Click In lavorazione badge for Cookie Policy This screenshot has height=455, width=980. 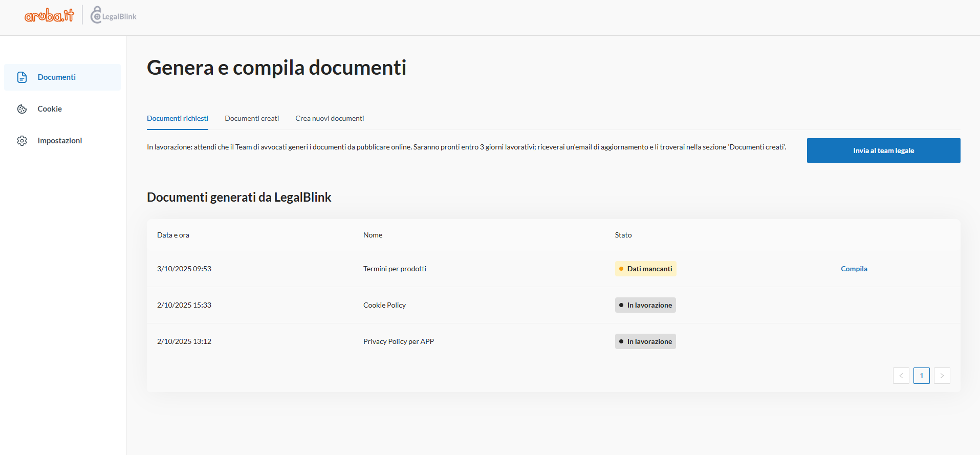[645, 305]
